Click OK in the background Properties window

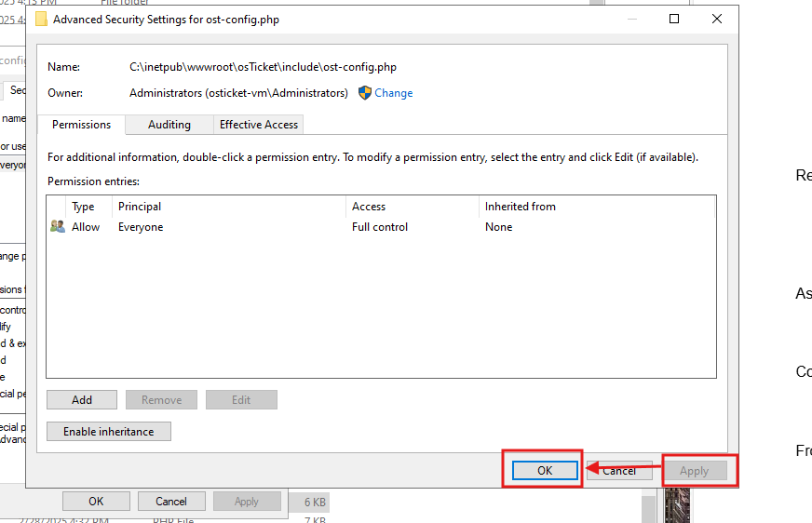(x=96, y=502)
